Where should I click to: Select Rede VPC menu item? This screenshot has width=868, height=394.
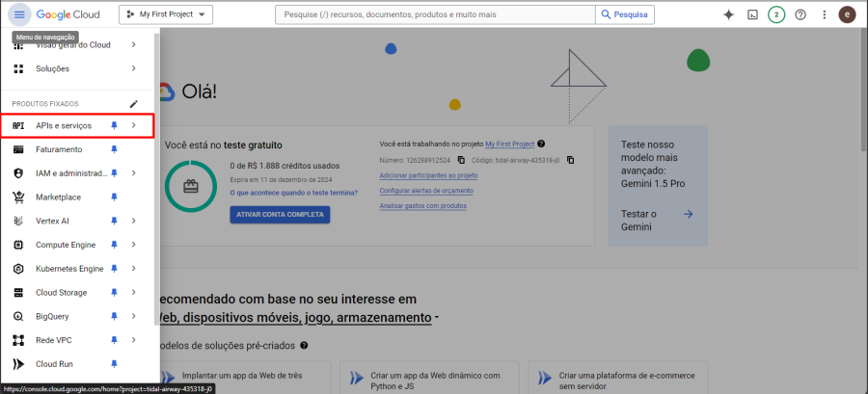tap(77, 340)
